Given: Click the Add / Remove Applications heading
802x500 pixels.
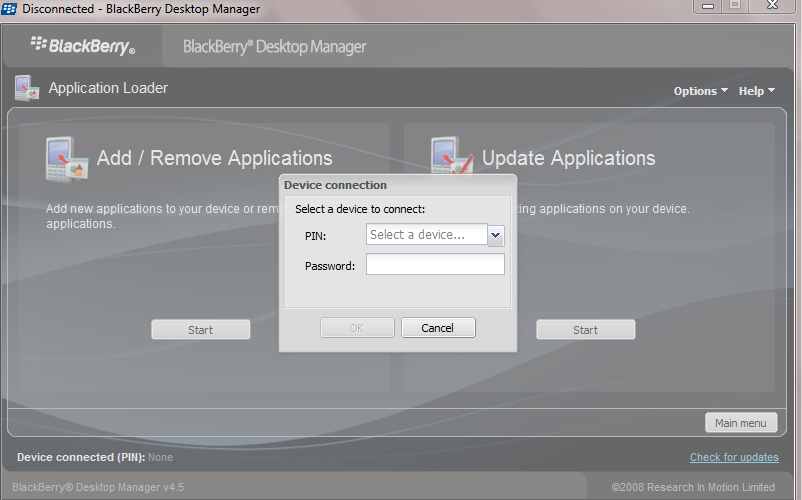Looking at the screenshot, I should 215,158.
